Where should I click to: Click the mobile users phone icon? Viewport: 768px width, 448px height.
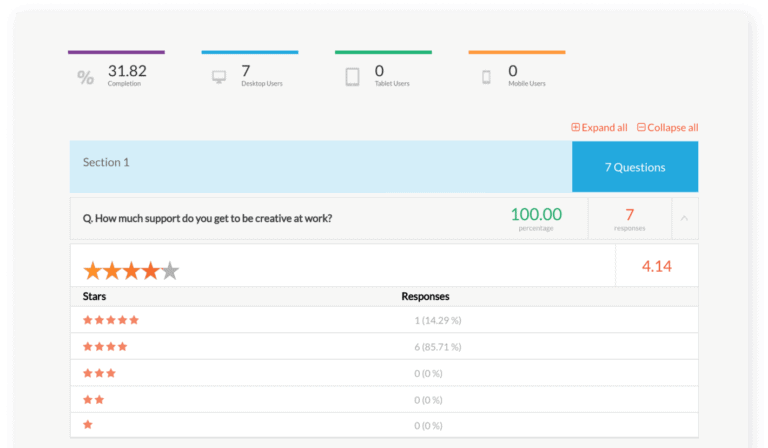[x=486, y=77]
